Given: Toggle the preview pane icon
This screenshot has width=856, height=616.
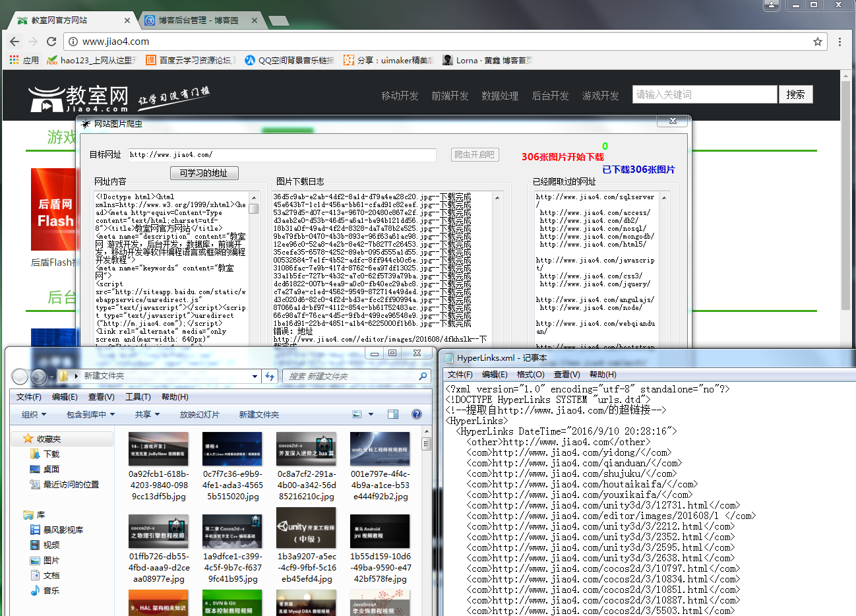Looking at the screenshot, I should [393, 414].
